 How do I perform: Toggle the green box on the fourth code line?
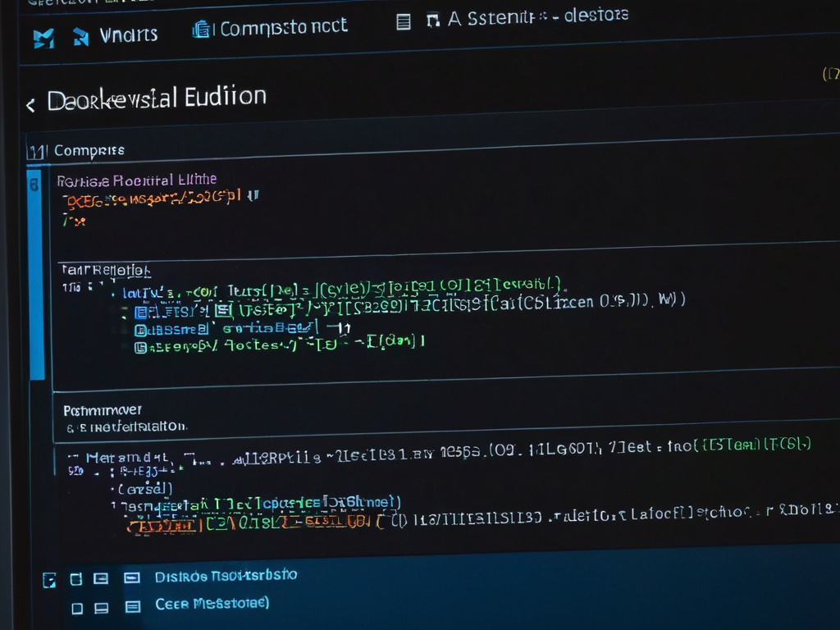pyautogui.click(x=140, y=348)
